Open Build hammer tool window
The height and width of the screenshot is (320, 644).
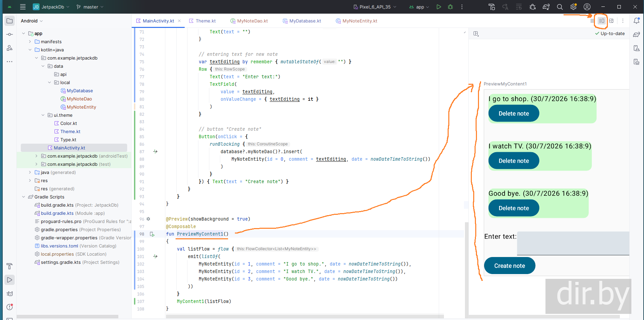point(10,266)
